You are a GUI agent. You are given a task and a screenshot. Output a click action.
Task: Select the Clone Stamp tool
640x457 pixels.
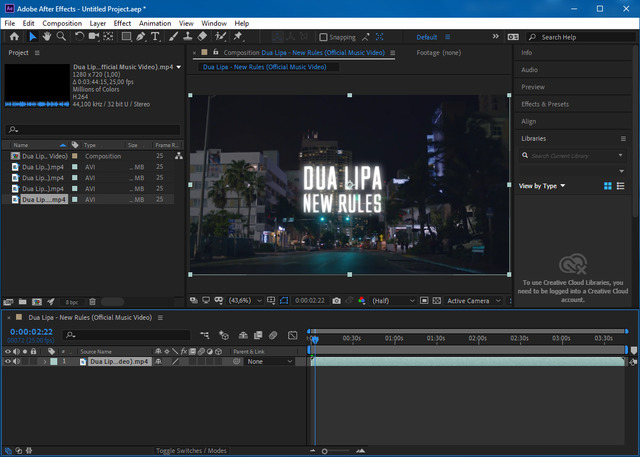[x=188, y=37]
